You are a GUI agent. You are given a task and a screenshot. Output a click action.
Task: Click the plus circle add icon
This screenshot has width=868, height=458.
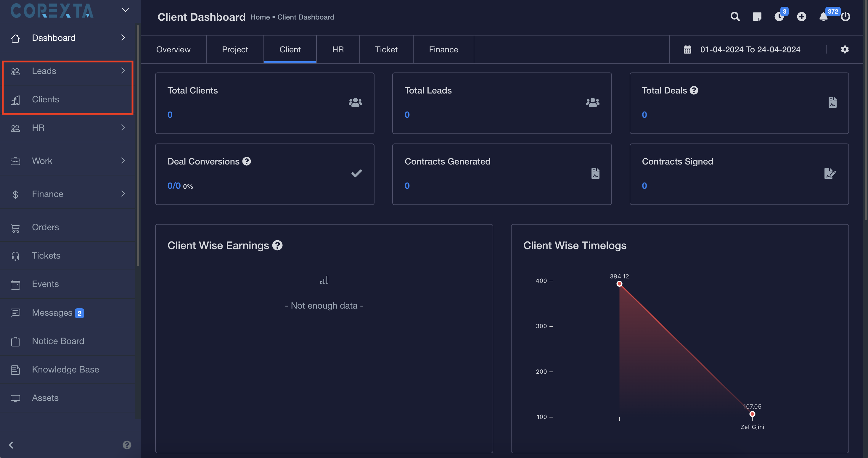801,17
